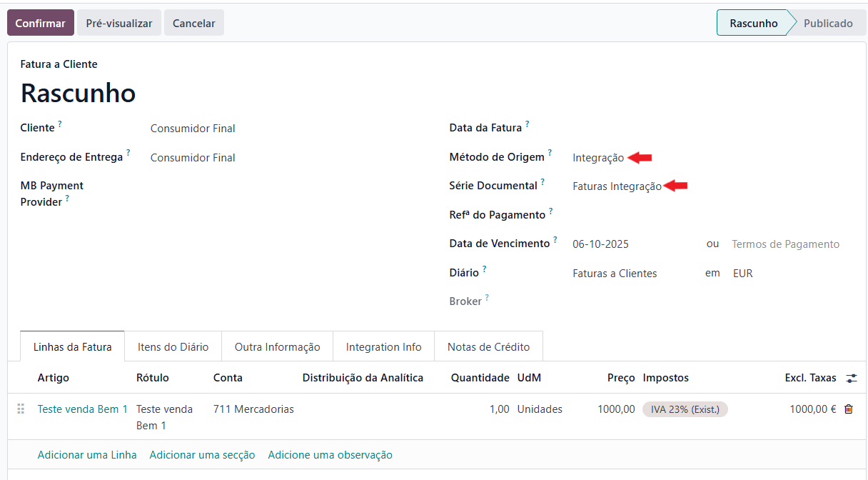
Task: Expand the Série Documental selection
Action: 617,186
